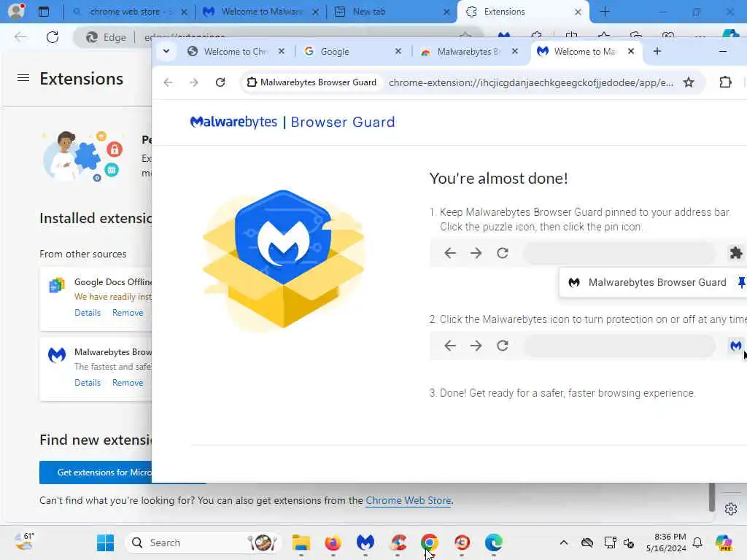Click Get extensions for Microsoft Edge button

tap(96, 472)
